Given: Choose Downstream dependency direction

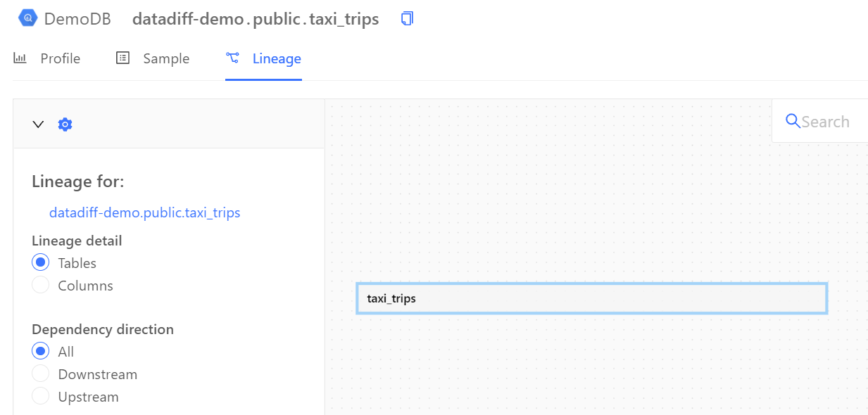Looking at the screenshot, I should coord(41,373).
